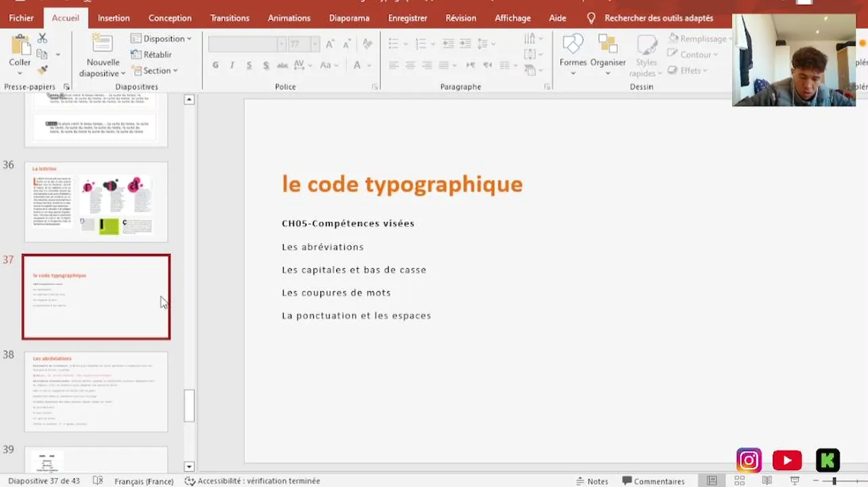Select slide 38 Les abréviations thumbnail
Viewport: 868px width, 487px height.
(x=96, y=392)
